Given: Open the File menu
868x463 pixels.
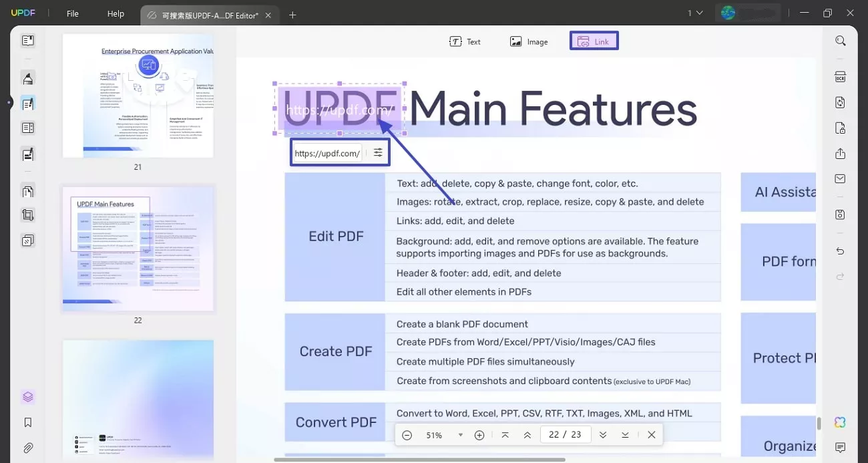Looking at the screenshot, I should coord(72,13).
